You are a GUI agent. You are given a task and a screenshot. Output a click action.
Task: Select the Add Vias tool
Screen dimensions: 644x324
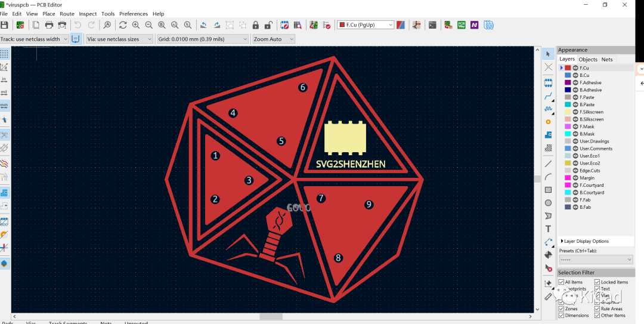[548, 122]
